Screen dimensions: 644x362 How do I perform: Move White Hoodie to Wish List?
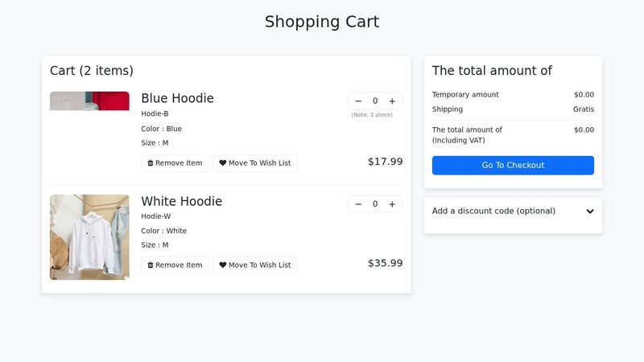coord(255,265)
